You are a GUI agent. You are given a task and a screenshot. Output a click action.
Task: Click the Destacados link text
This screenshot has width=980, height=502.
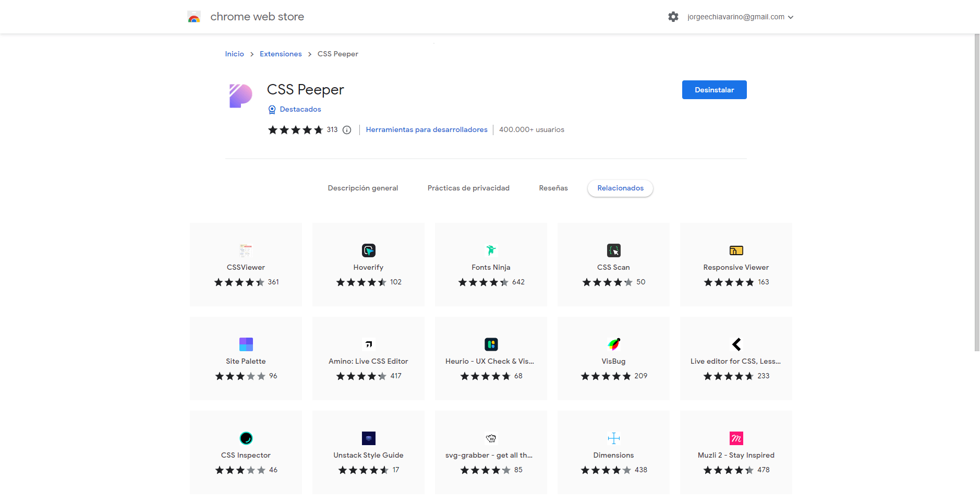300,110
